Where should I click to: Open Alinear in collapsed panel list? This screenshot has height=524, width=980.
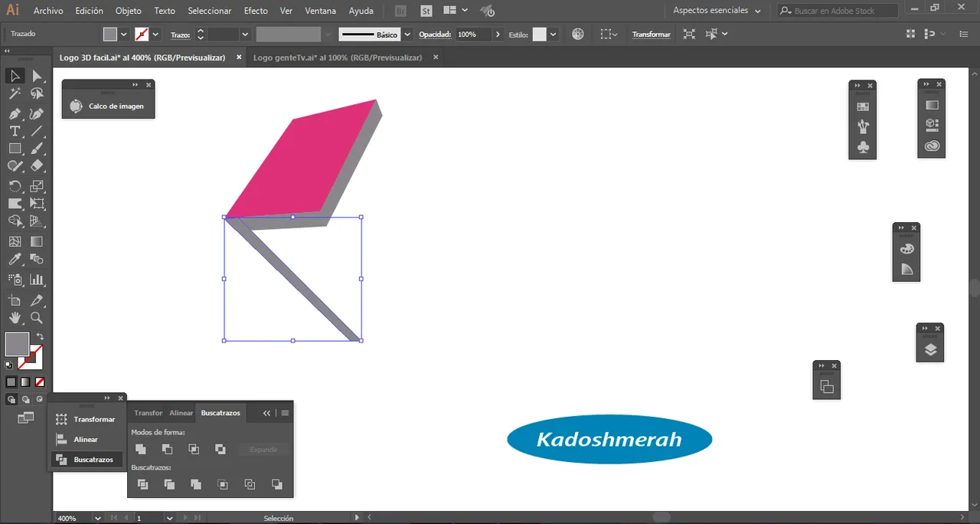coord(86,440)
